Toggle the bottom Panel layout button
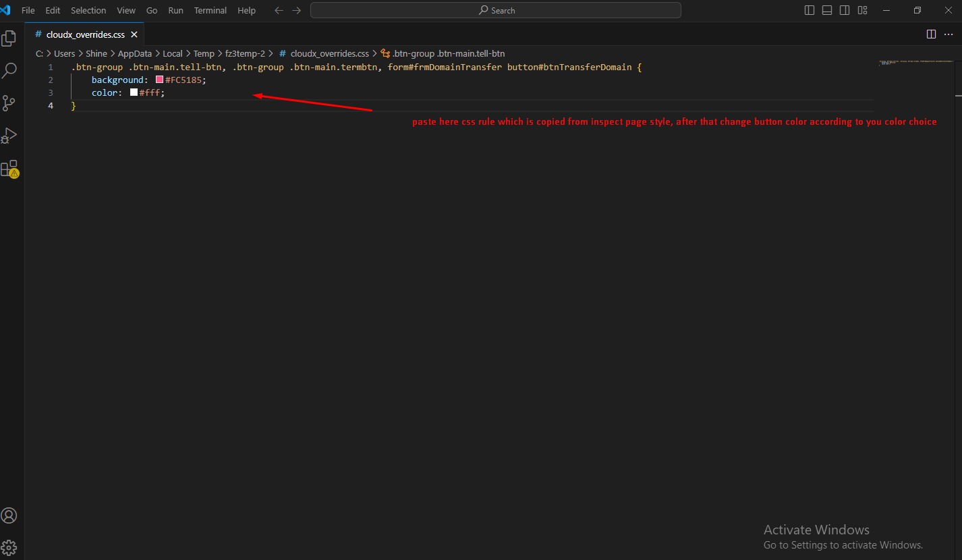 tap(827, 10)
